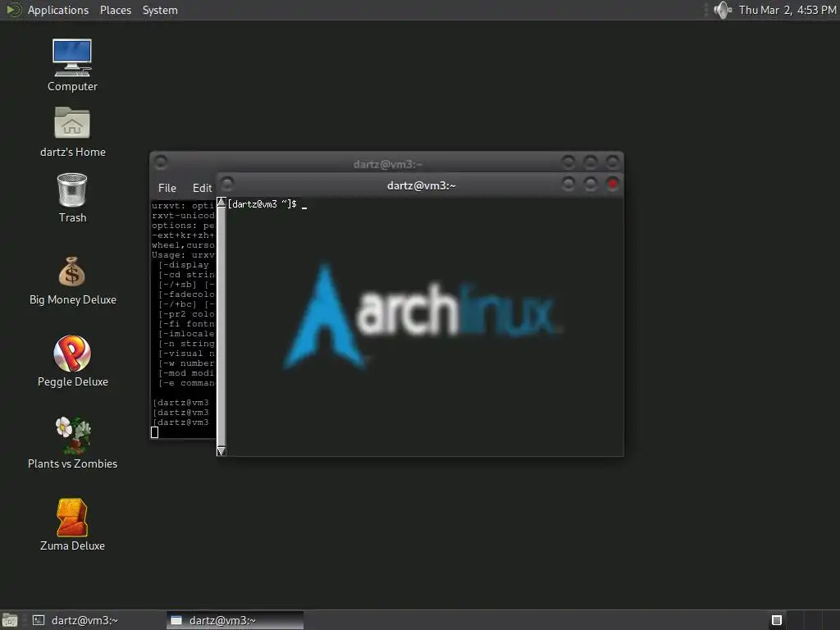Click scrollbar up arrow in front terminal
Screen dimensions: 840x630
(x=221, y=202)
